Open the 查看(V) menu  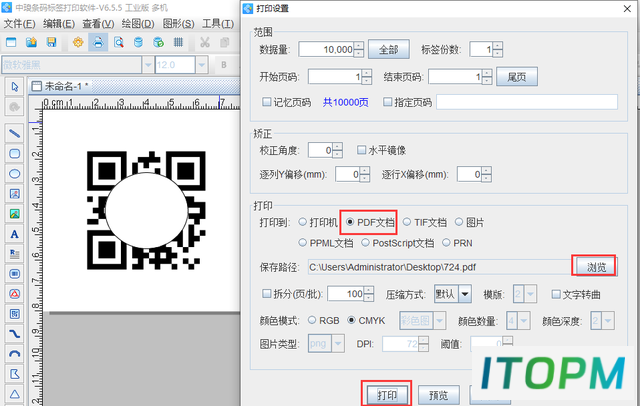tap(98, 24)
